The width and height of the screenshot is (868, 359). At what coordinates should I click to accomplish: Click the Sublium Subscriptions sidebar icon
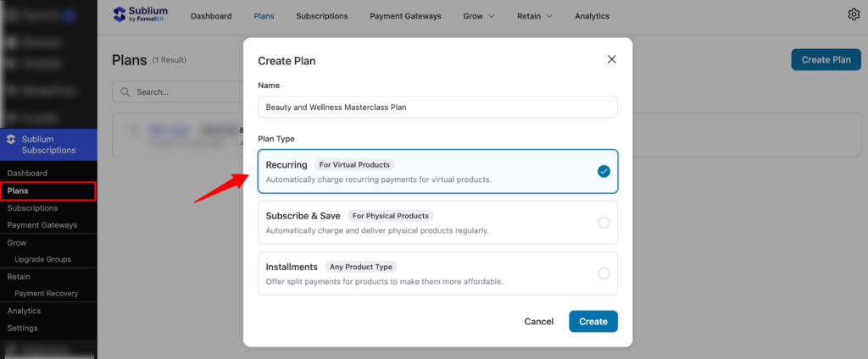[x=10, y=138]
